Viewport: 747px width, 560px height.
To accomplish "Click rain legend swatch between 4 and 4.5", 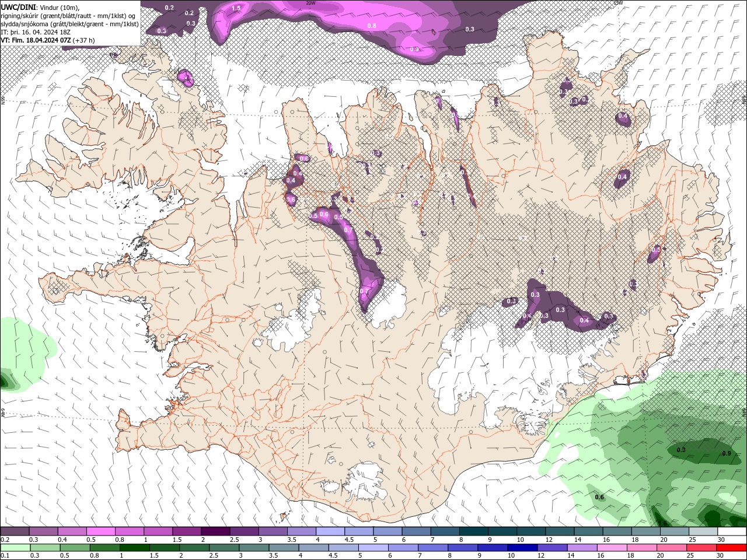I will tap(313, 547).
